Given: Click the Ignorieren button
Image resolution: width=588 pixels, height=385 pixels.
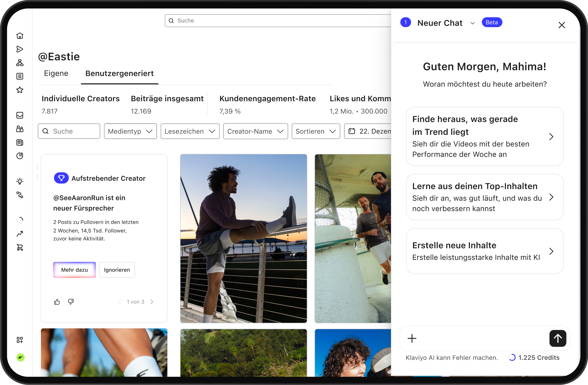Looking at the screenshot, I should click(x=117, y=270).
